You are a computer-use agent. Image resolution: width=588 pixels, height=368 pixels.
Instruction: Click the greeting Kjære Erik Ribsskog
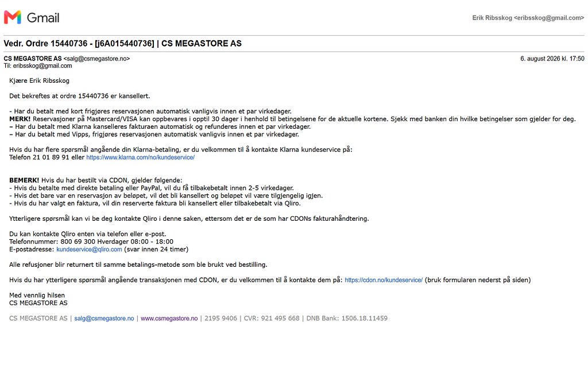point(40,80)
